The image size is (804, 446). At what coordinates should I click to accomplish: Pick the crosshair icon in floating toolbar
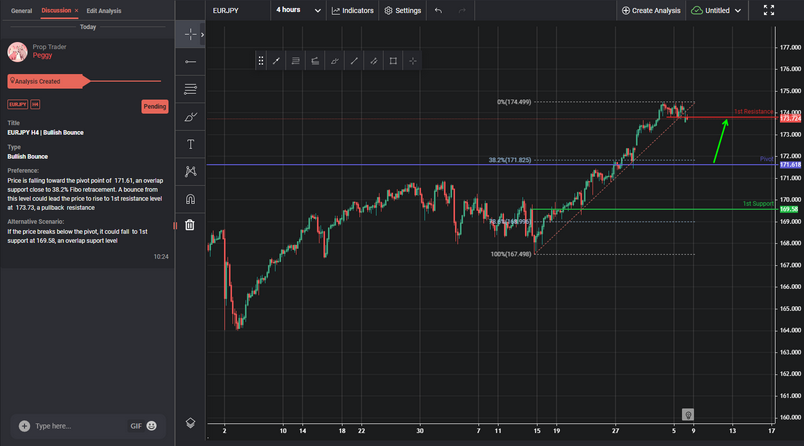pyautogui.click(x=412, y=61)
